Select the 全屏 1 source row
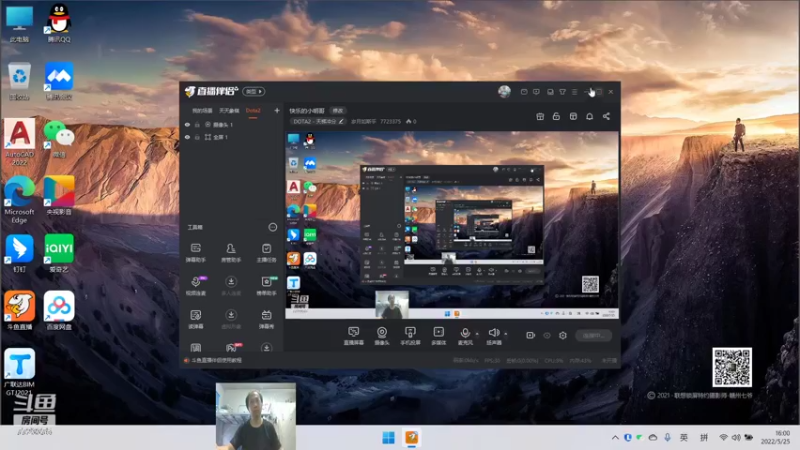 [x=231, y=137]
